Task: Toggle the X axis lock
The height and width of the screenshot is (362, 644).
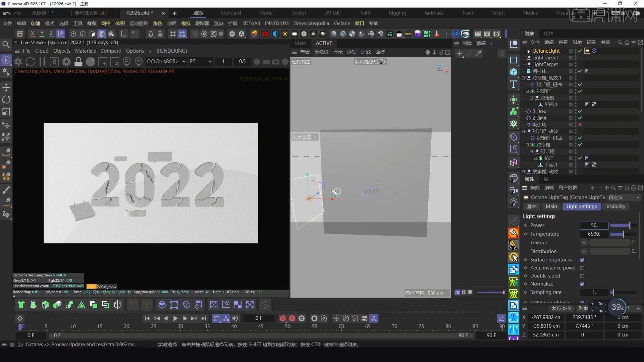Action: [32, 34]
